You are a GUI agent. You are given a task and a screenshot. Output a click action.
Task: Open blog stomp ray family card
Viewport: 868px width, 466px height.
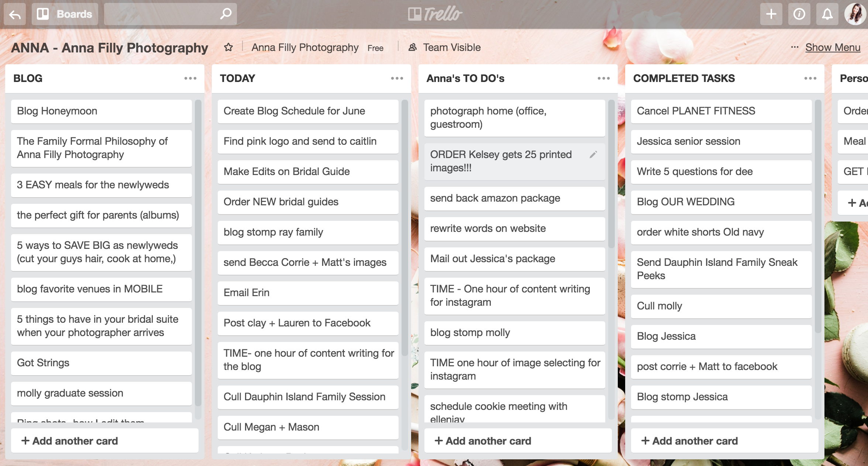point(308,232)
